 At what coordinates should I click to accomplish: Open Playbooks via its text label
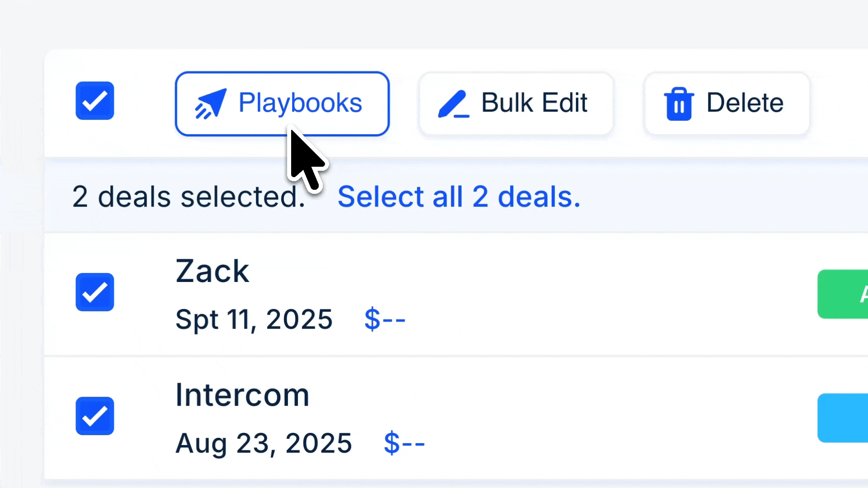(300, 103)
